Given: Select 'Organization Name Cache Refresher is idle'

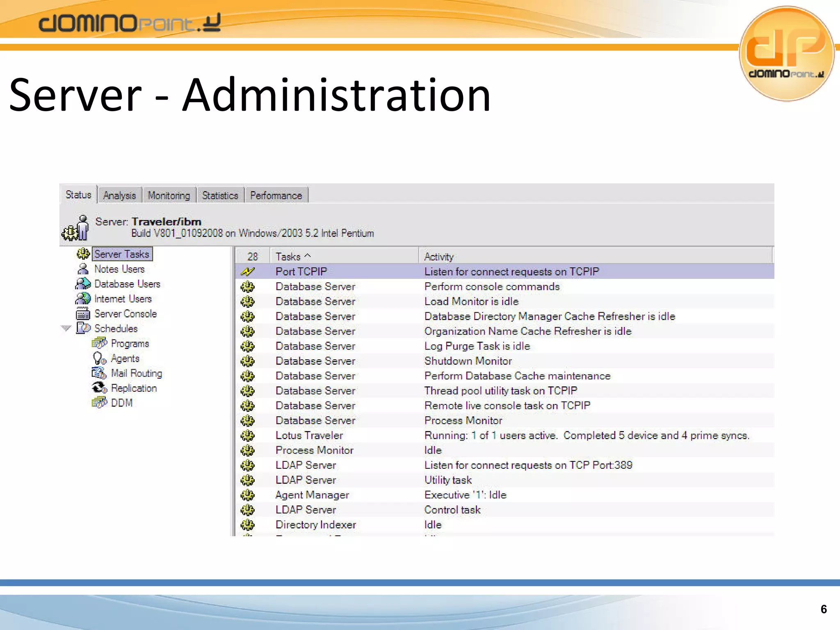Looking at the screenshot, I should coord(528,331).
